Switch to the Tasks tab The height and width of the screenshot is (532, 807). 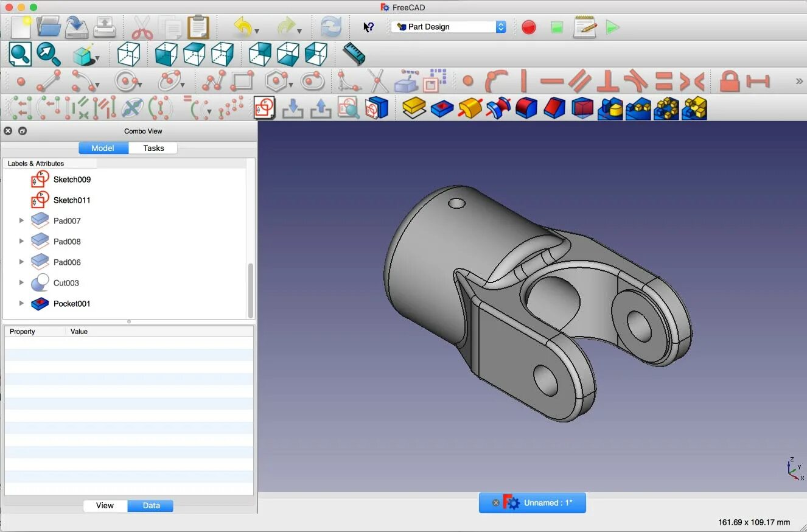(153, 148)
